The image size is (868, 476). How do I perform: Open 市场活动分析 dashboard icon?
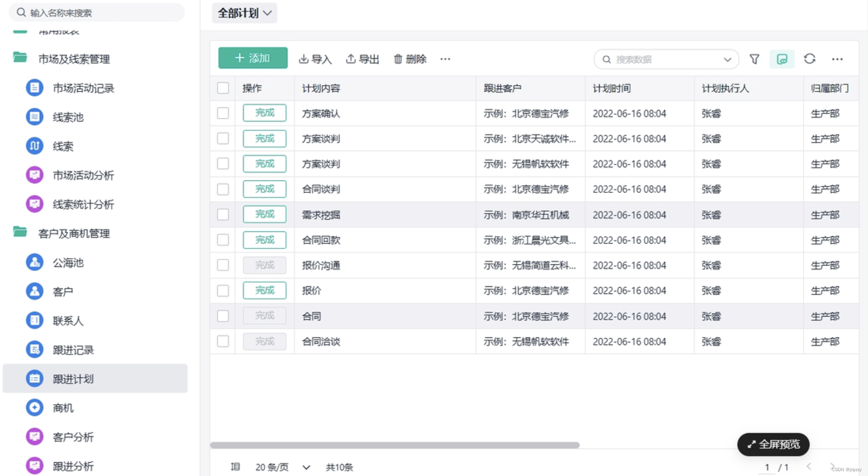point(34,175)
